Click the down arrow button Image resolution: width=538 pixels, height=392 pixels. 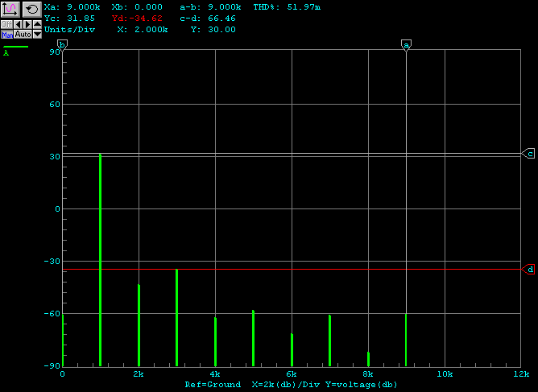click(37, 35)
